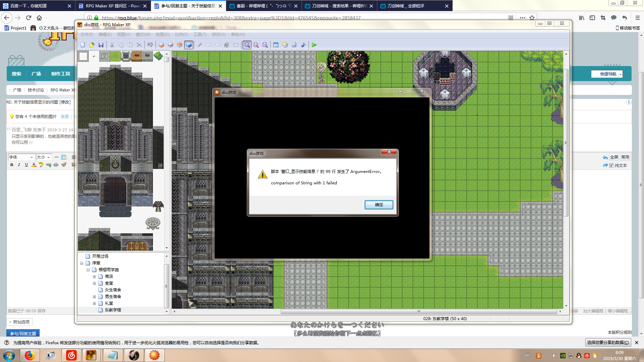This screenshot has width=644, height=362.
Task: Open the Database icon
Action: click(276, 45)
